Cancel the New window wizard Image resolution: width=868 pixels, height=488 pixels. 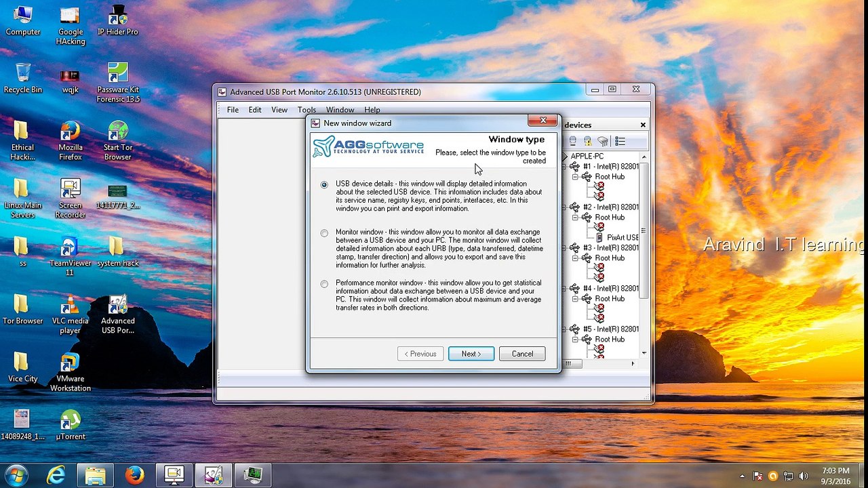[522, 354]
